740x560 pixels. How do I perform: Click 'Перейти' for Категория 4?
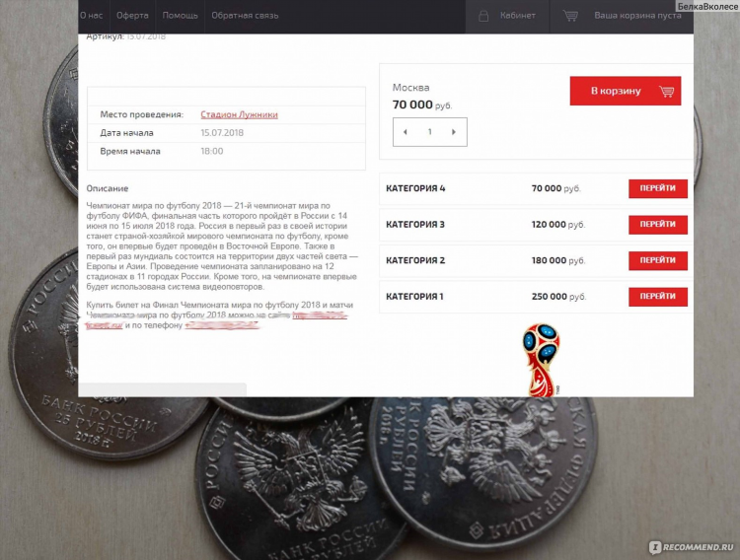658,188
